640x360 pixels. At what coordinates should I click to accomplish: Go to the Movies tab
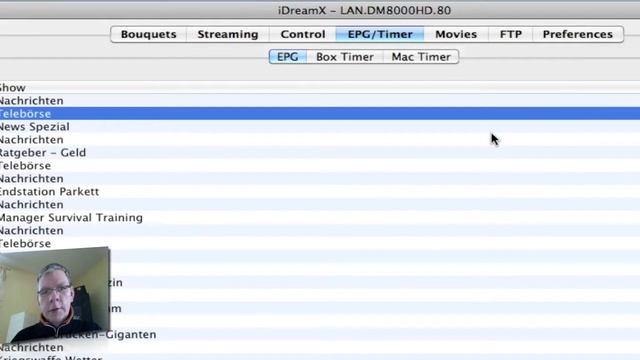click(x=456, y=34)
